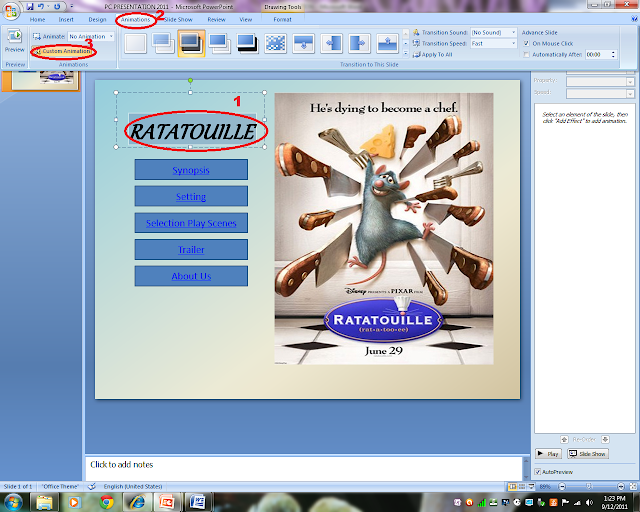Viewport: 640px width, 512px height.
Task: Open Internet Explorer from the taskbar
Action: click(x=137, y=502)
